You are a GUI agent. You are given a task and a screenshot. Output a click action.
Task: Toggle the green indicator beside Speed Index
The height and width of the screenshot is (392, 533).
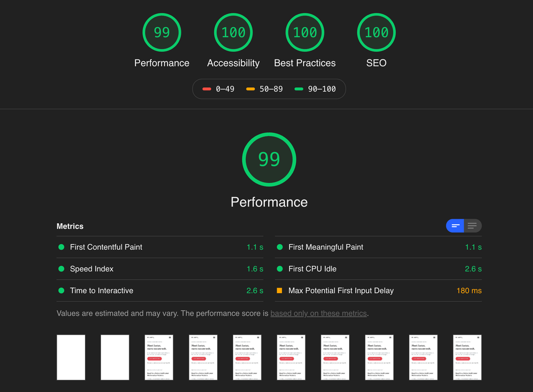[x=61, y=269]
